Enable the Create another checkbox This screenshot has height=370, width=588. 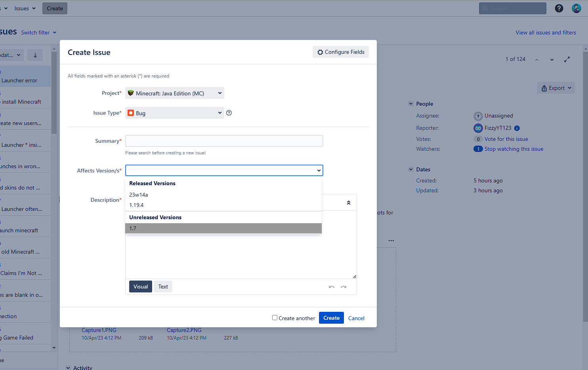click(x=275, y=318)
